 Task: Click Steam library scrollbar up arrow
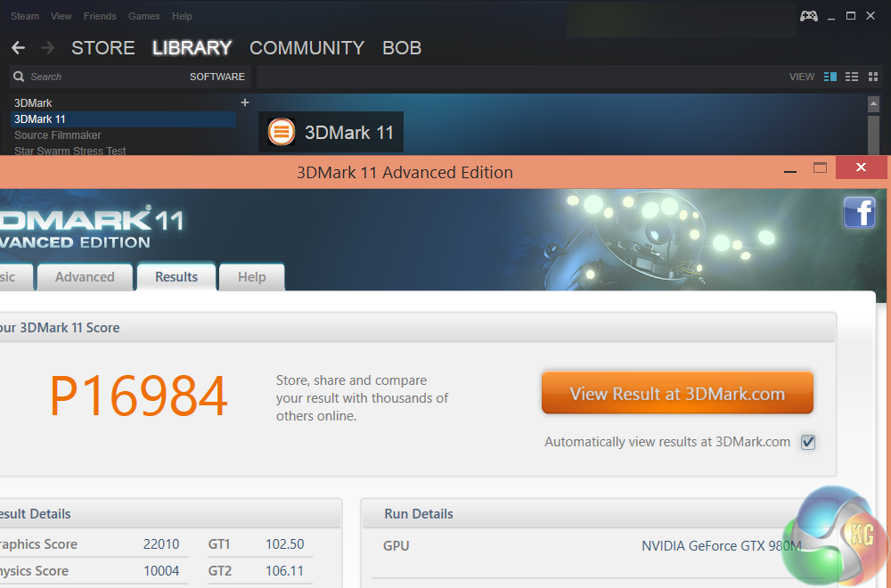(x=873, y=104)
